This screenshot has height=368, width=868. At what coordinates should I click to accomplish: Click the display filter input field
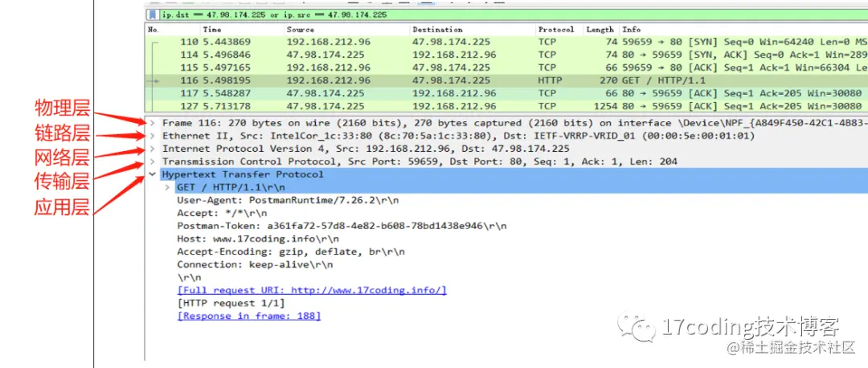514,15
